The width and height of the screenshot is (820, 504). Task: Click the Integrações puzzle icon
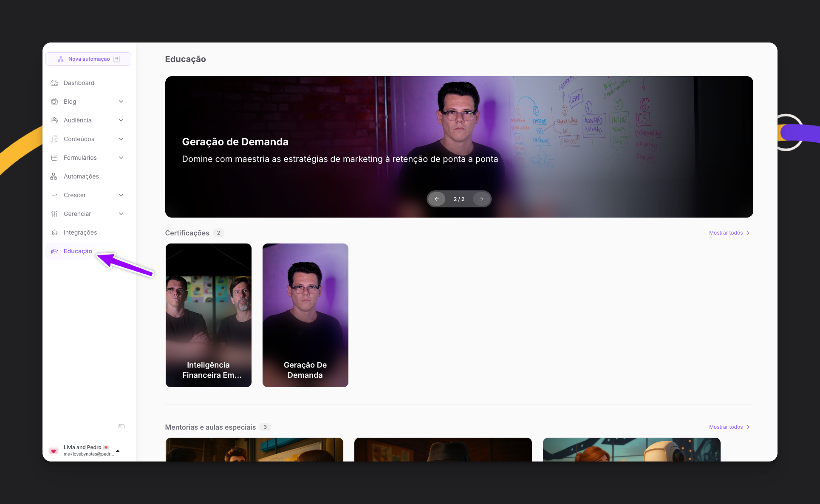click(54, 232)
